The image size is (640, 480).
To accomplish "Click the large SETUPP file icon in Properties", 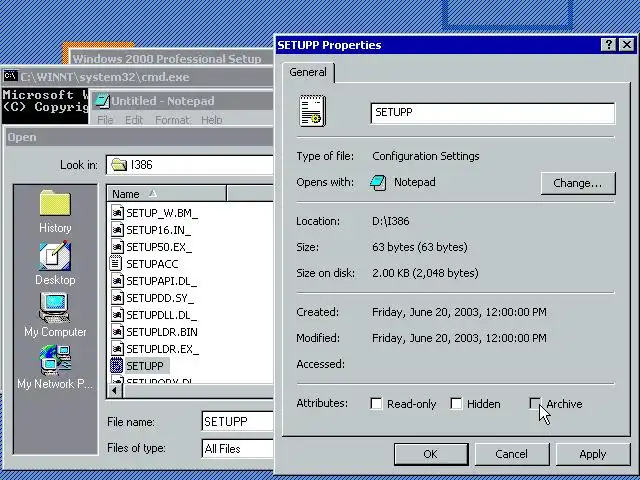I will pyautogui.click(x=312, y=111).
